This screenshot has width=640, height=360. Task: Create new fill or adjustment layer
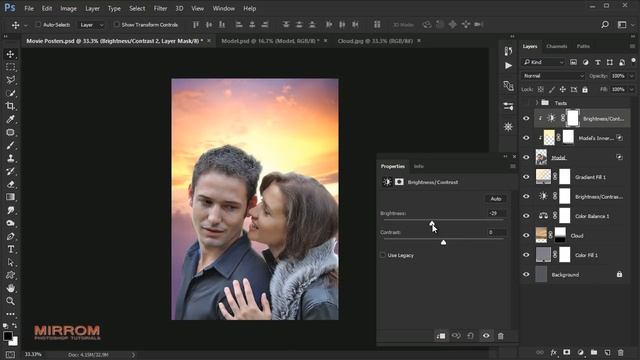pos(580,352)
